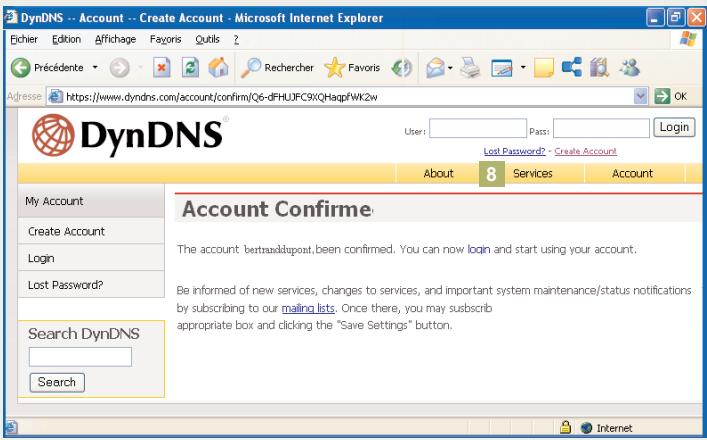Select the About navigation tab

pyautogui.click(x=438, y=174)
